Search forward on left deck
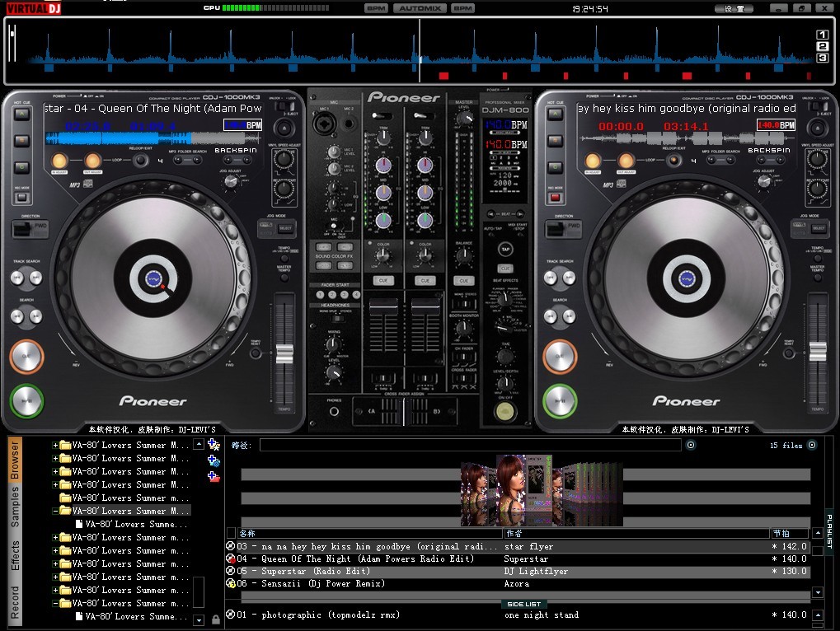Image resolution: width=840 pixels, height=631 pixels. tap(35, 317)
